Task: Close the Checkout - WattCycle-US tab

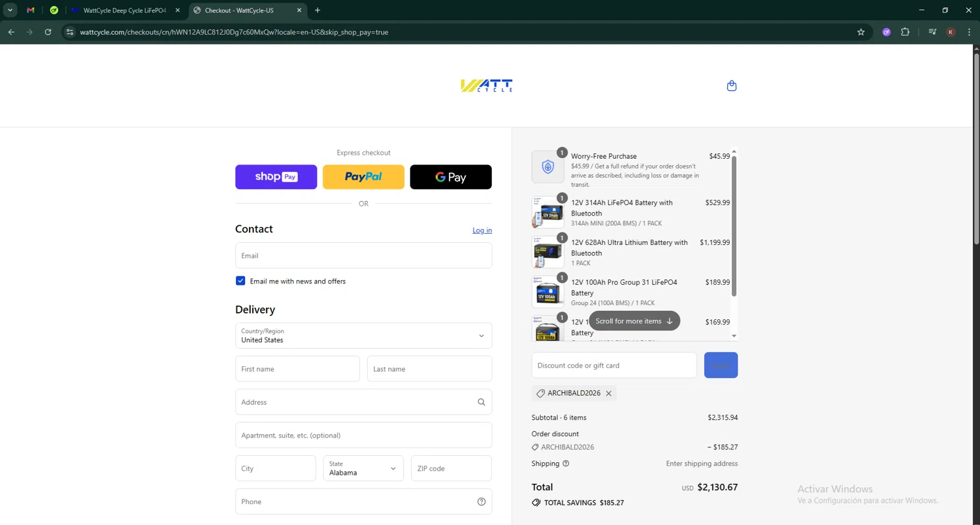Action: click(x=299, y=10)
